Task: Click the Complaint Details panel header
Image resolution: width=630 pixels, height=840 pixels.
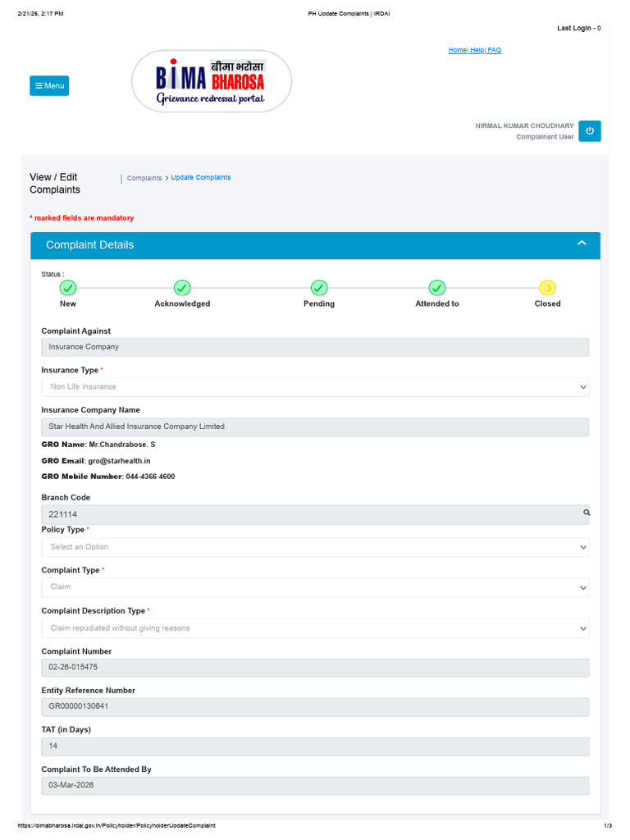Action: 315,245
